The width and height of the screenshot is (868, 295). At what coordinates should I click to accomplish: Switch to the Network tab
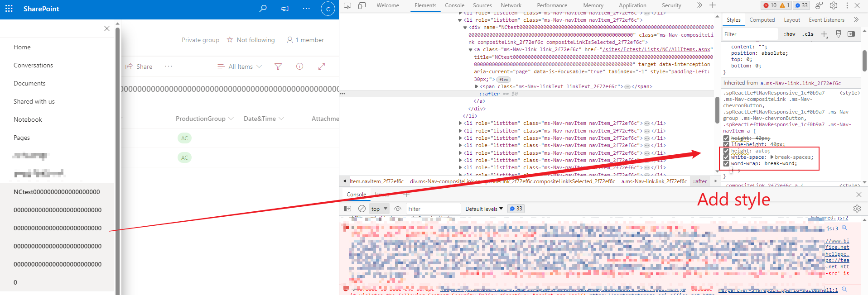pyautogui.click(x=511, y=5)
